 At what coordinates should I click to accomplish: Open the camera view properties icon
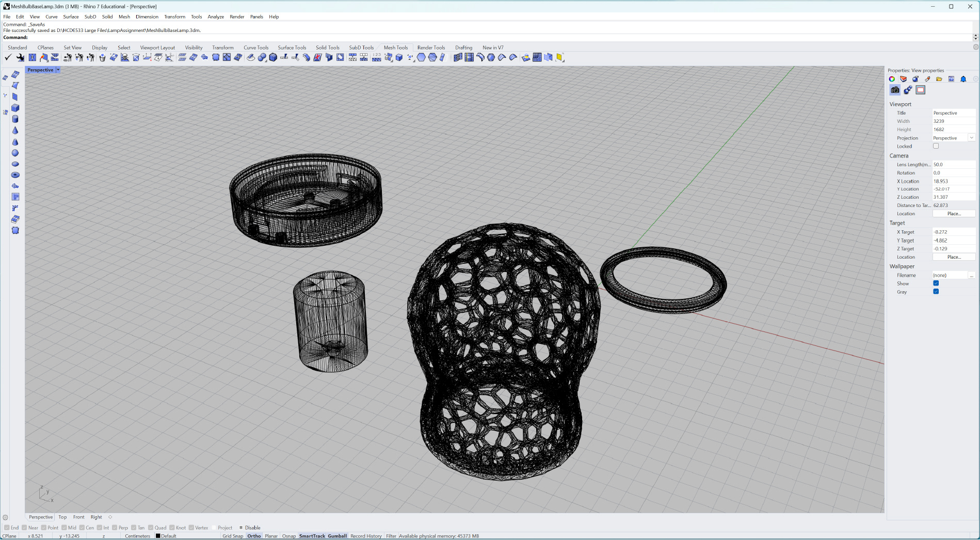coord(895,90)
